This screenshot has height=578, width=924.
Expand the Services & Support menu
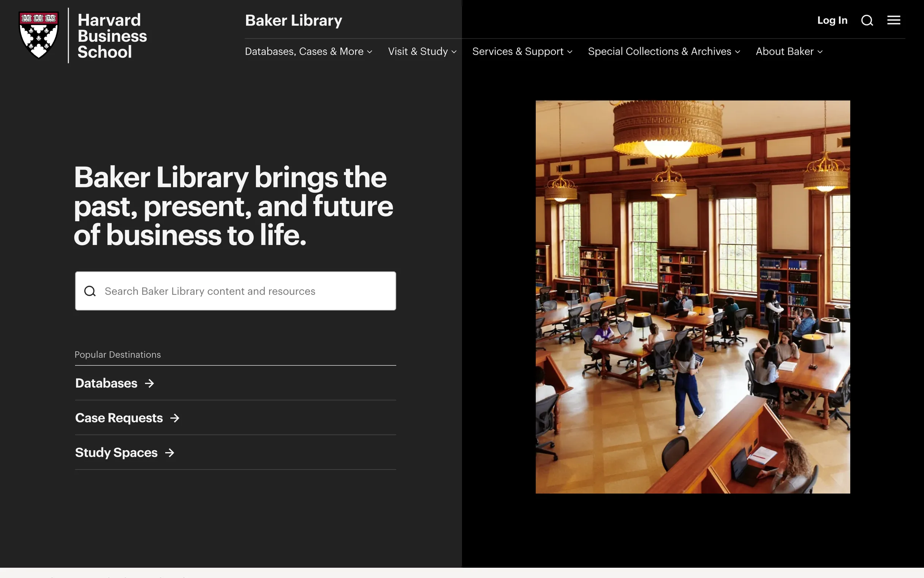522,52
